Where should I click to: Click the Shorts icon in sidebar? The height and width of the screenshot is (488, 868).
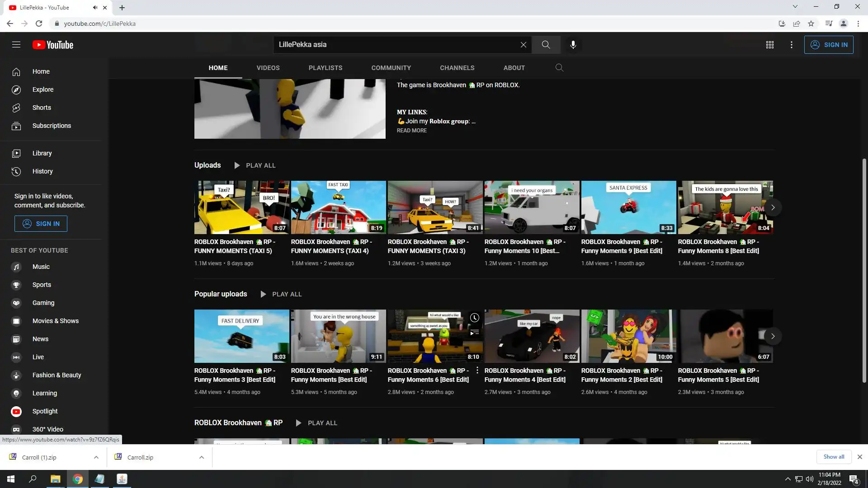16,108
